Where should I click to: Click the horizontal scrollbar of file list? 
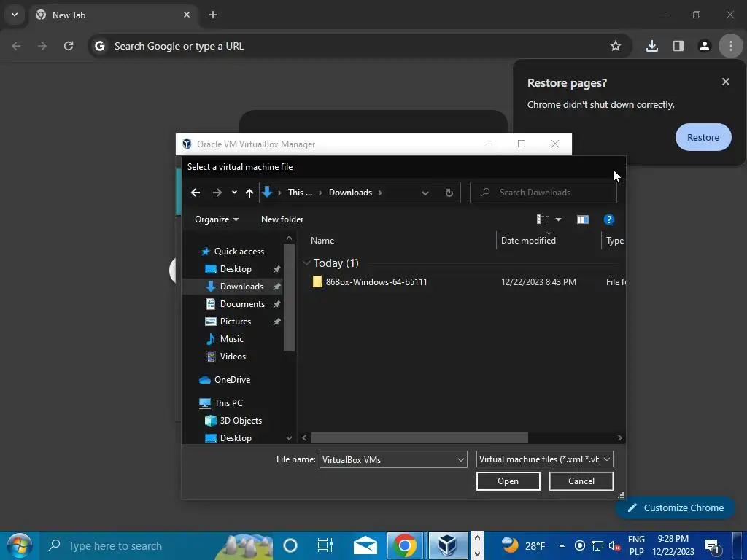coord(419,437)
